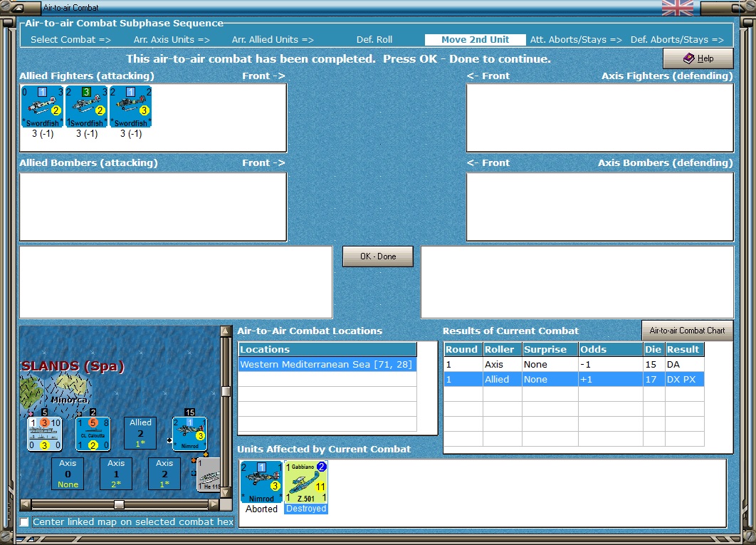
Task: Select the Swordfish counter with yellow 3 circle
Action: click(x=131, y=107)
